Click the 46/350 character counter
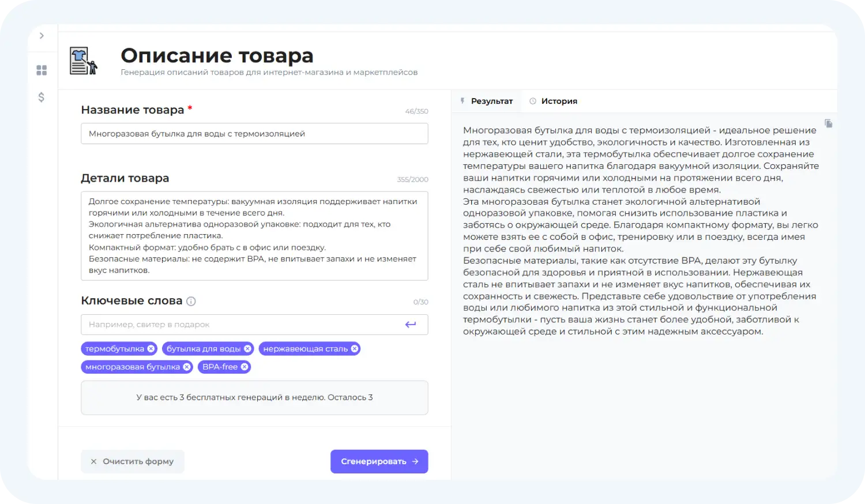Screen dimensions: 865x504 (x=416, y=111)
